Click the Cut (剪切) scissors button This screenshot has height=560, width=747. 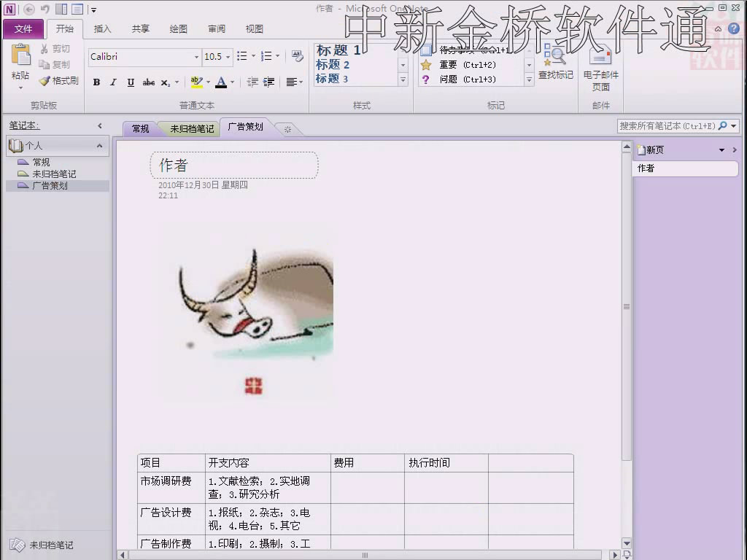point(55,49)
